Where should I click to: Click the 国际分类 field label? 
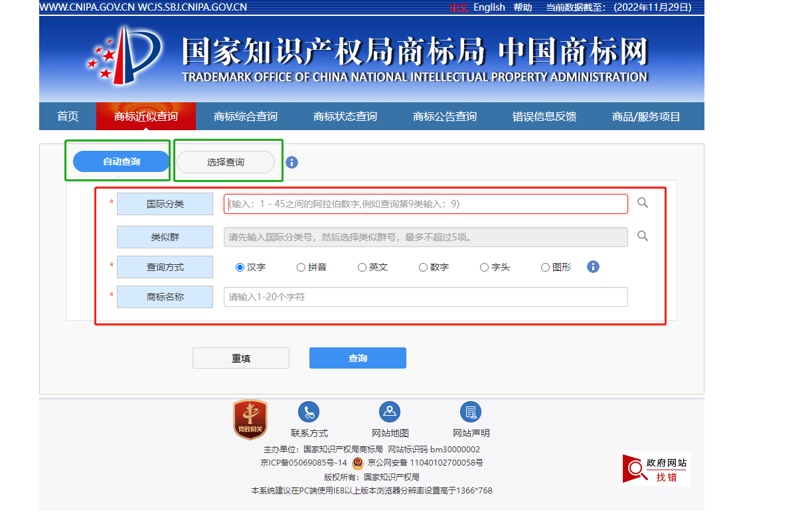165,204
